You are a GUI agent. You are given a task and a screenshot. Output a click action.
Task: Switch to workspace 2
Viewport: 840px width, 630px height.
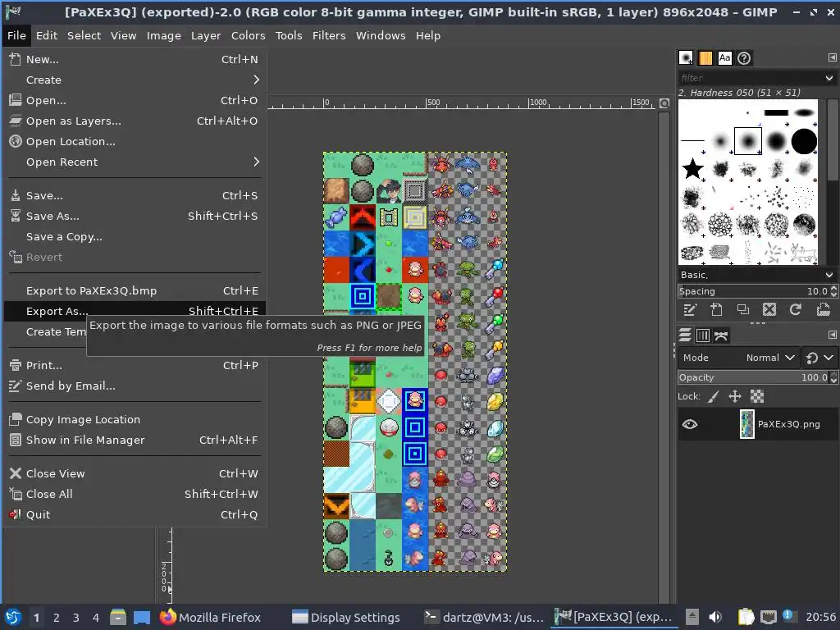pyautogui.click(x=57, y=618)
